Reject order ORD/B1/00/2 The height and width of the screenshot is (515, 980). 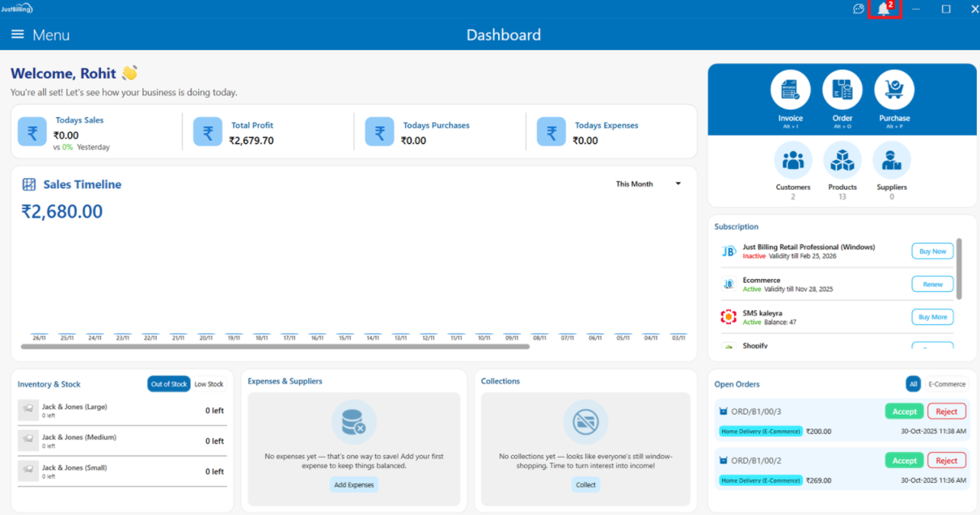pos(946,461)
